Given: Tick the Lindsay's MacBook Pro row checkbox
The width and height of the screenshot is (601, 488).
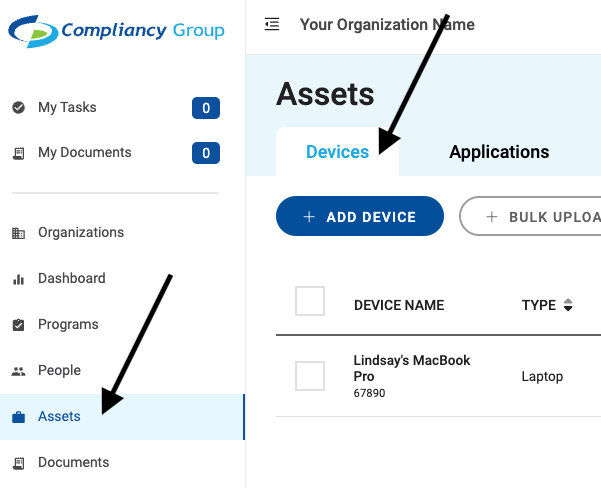Looking at the screenshot, I should coord(310,376).
